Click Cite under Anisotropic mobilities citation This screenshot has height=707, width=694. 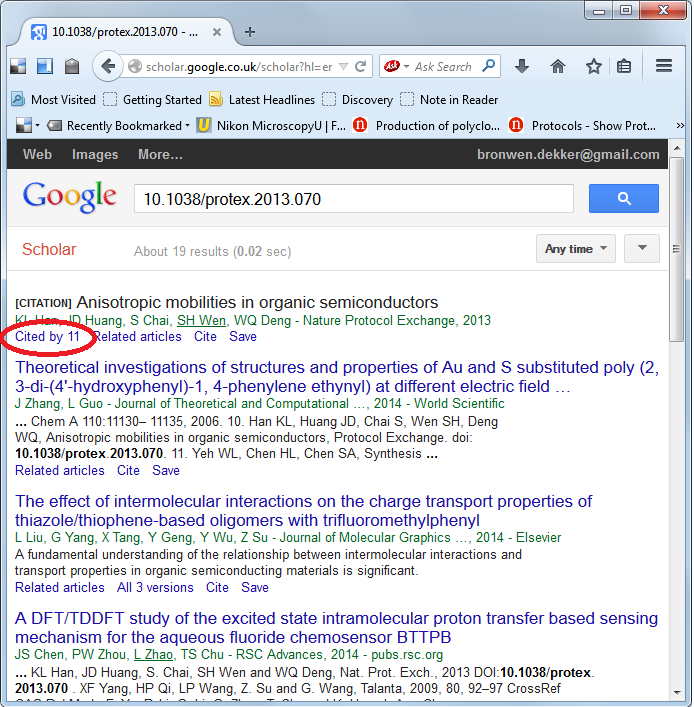pyautogui.click(x=205, y=336)
